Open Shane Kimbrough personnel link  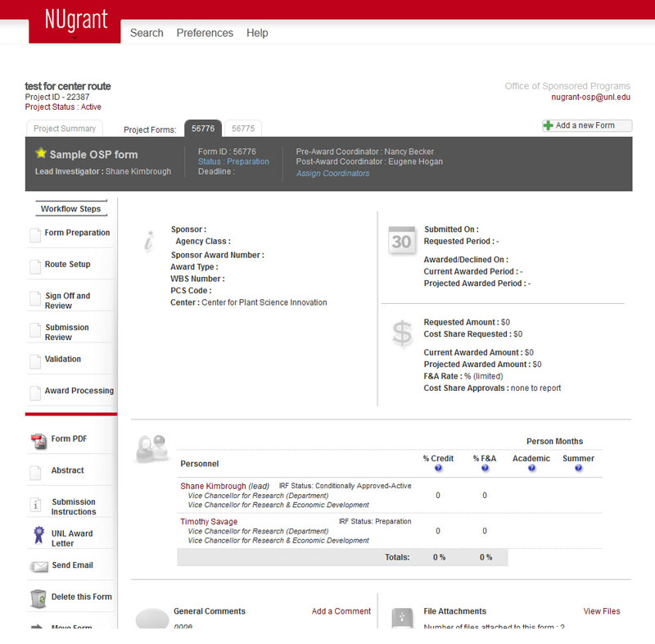coord(213,486)
